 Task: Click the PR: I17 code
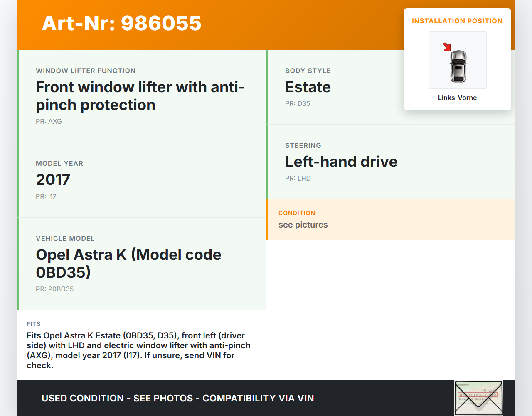pyautogui.click(x=46, y=196)
